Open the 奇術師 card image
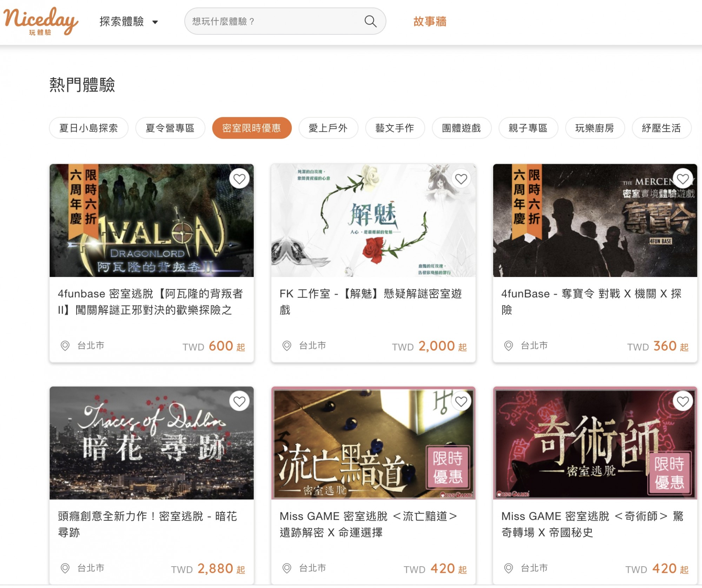Screen dimensions: 702x588 [595, 443]
